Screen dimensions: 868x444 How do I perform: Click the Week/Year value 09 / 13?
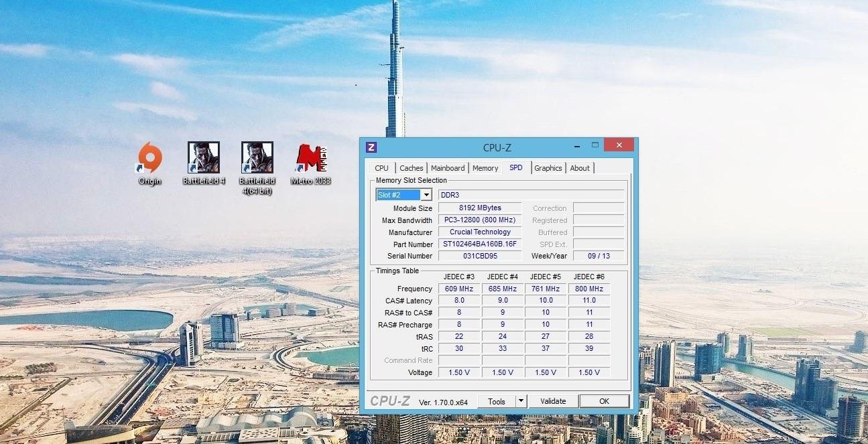(599, 256)
